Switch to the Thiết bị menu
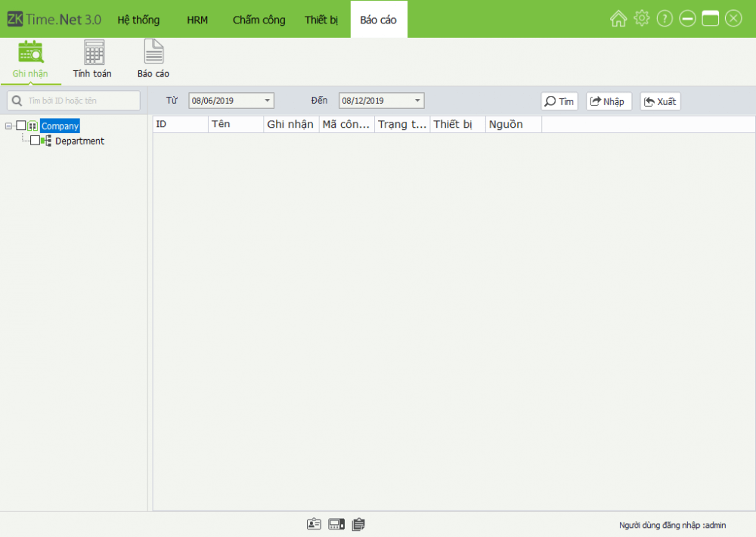Screen dimensions: 756x537 pos(321,20)
